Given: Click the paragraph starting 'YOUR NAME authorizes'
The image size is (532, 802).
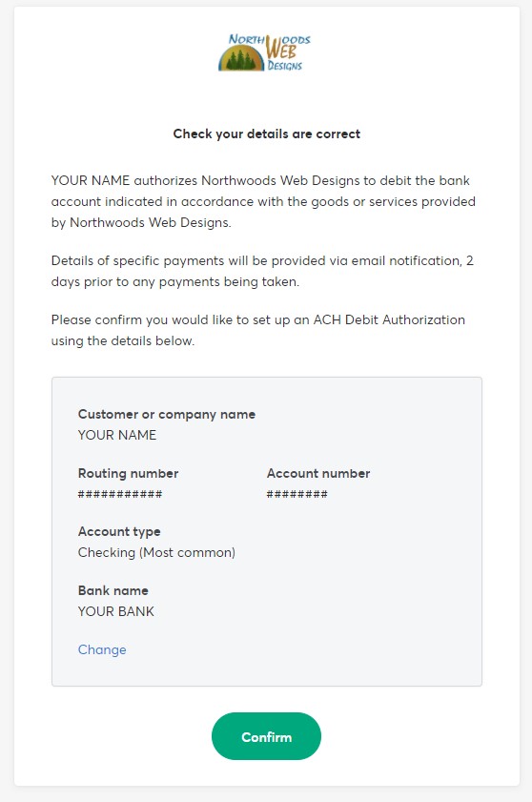Looking at the screenshot, I should [263, 201].
